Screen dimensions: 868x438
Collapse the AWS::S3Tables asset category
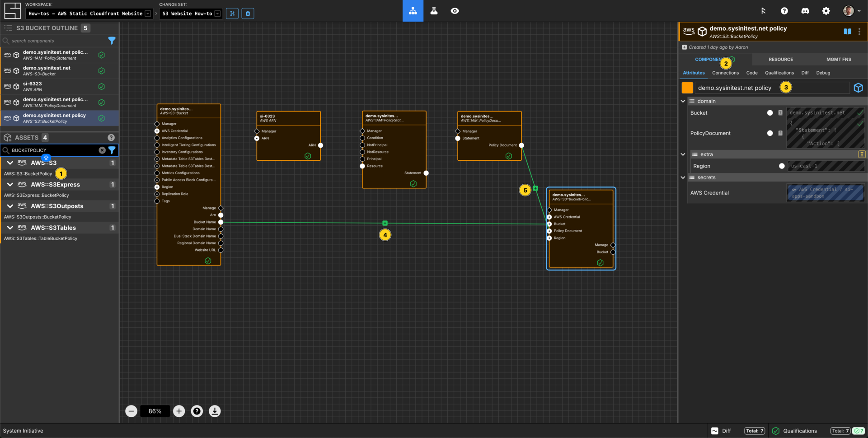click(x=10, y=228)
